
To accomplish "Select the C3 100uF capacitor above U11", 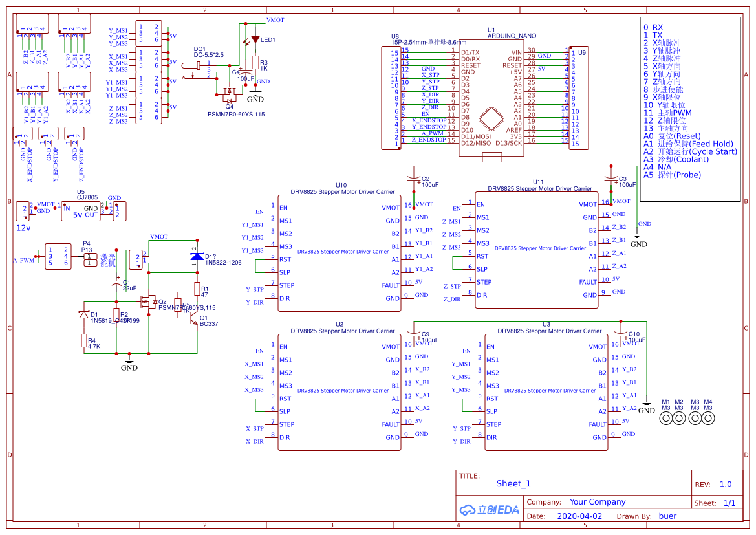I will [x=611, y=179].
